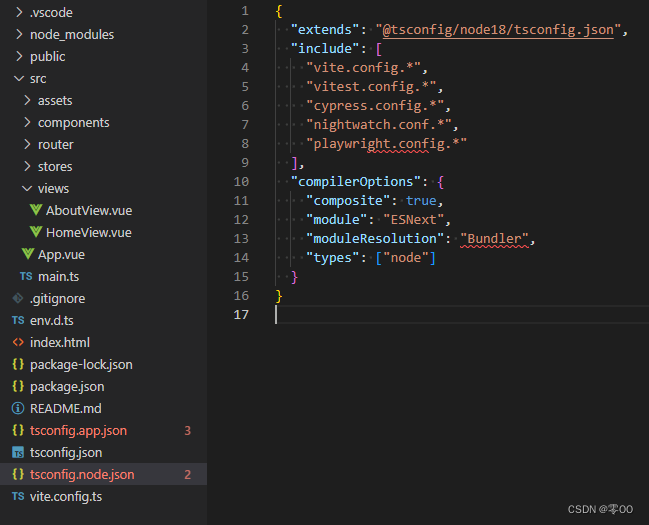This screenshot has height=525, width=649.
Task: Click the "vite.config.*" string
Action: tap(363, 67)
